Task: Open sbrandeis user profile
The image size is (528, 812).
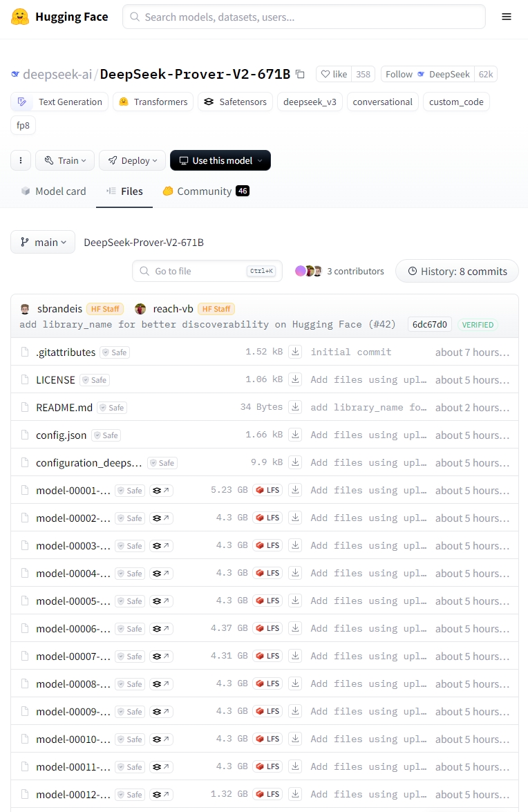Action: pyautogui.click(x=59, y=309)
